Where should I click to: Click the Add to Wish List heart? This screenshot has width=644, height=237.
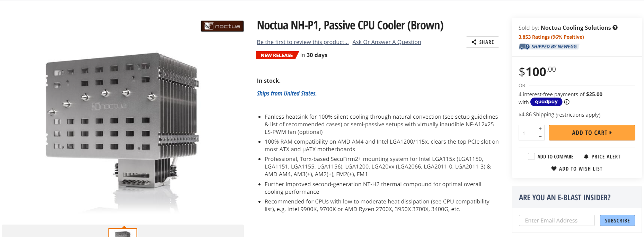pyautogui.click(x=554, y=169)
